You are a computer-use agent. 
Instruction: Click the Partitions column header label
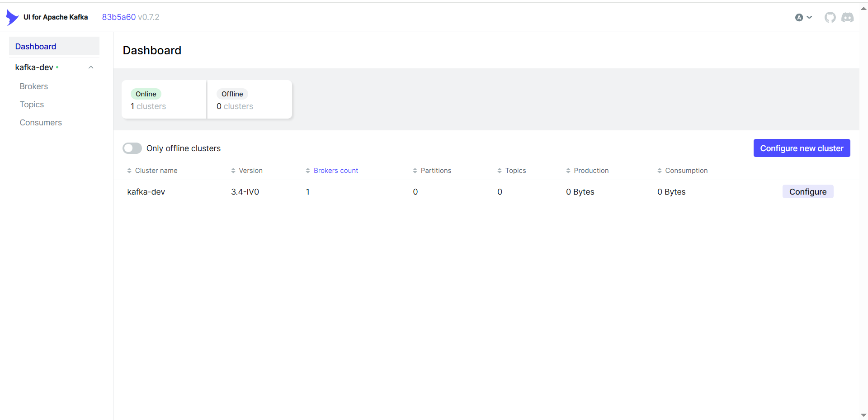436,171
